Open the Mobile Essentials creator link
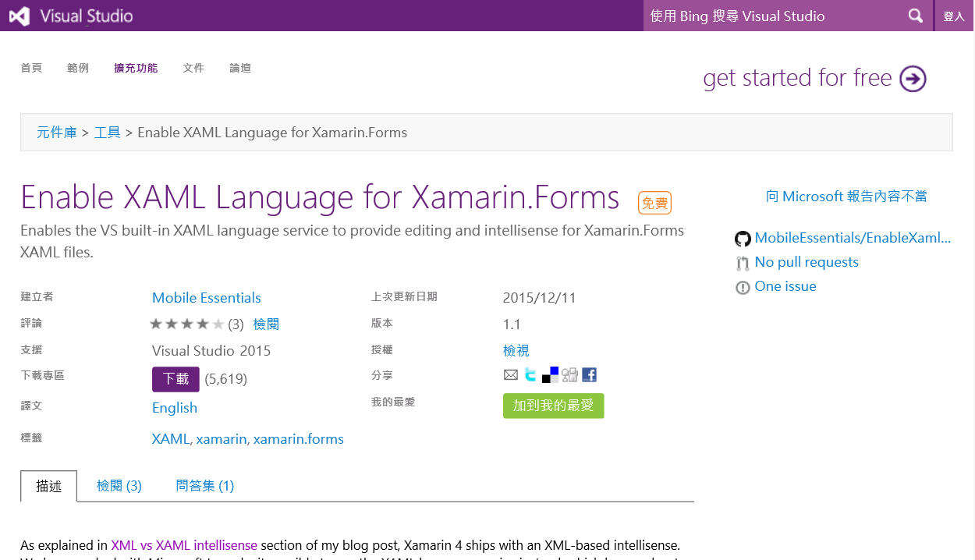Screen dimensions: 975x560 pyautogui.click(x=207, y=298)
